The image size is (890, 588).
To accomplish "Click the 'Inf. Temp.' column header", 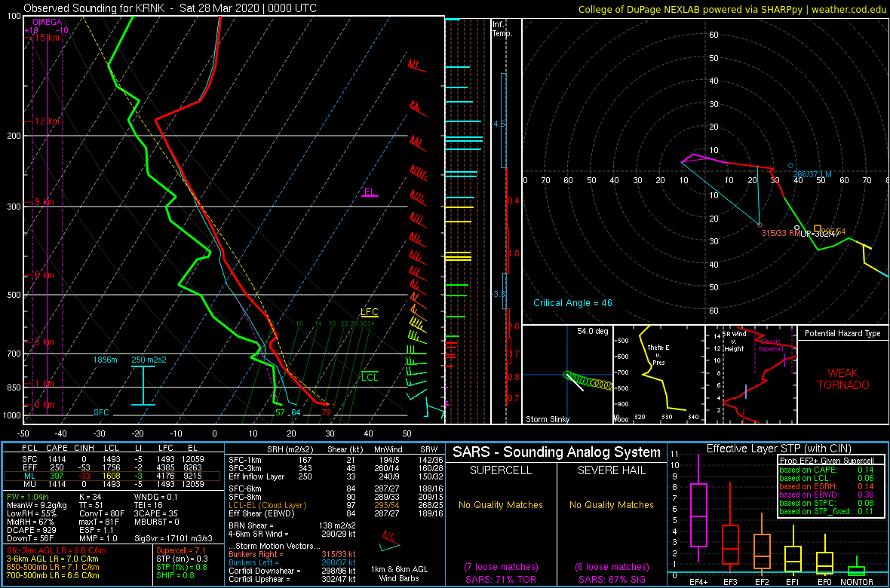I will click(502, 29).
